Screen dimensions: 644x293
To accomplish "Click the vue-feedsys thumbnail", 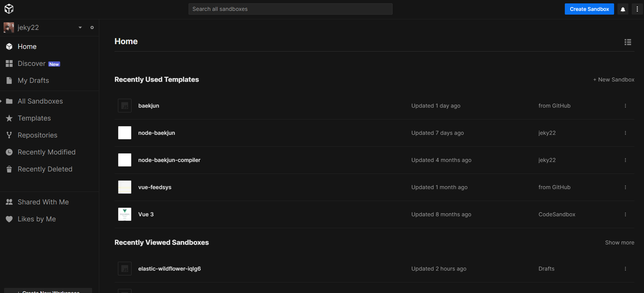I will (125, 187).
